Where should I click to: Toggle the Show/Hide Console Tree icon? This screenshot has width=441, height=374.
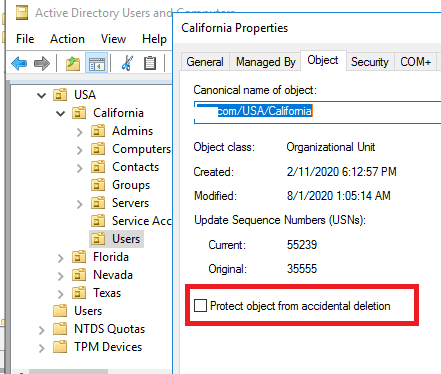pos(96,63)
